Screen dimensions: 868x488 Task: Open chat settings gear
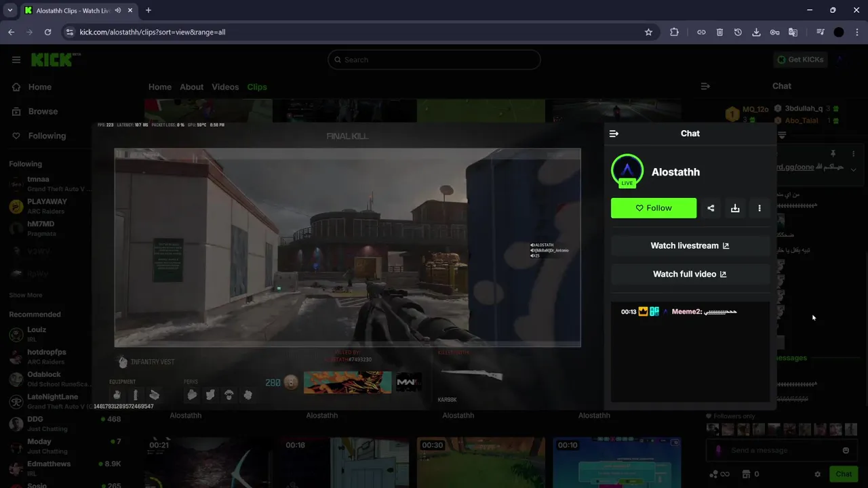click(x=817, y=474)
